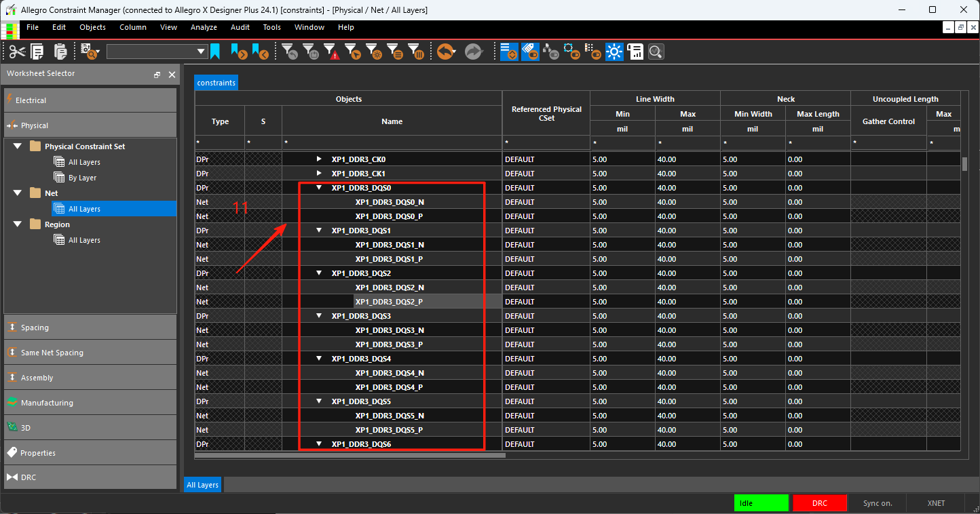Toggle the Sync on. status indicator
The width and height of the screenshot is (980, 514).
tap(878, 503)
